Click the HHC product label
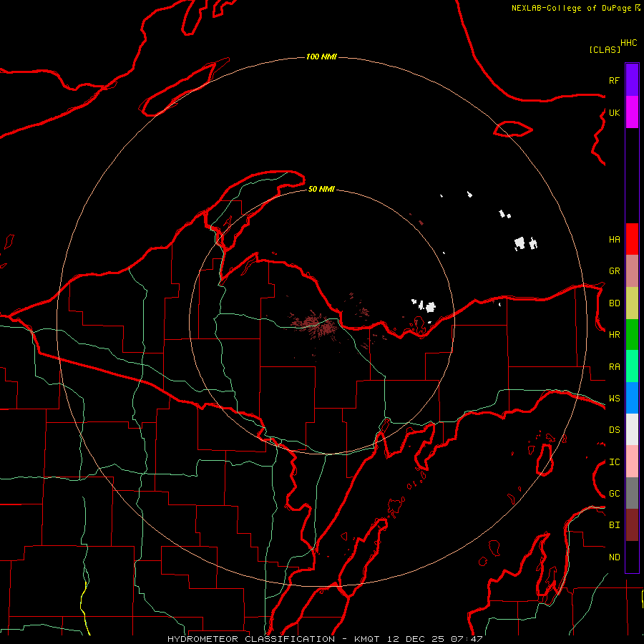644x644 pixels. 629,43
